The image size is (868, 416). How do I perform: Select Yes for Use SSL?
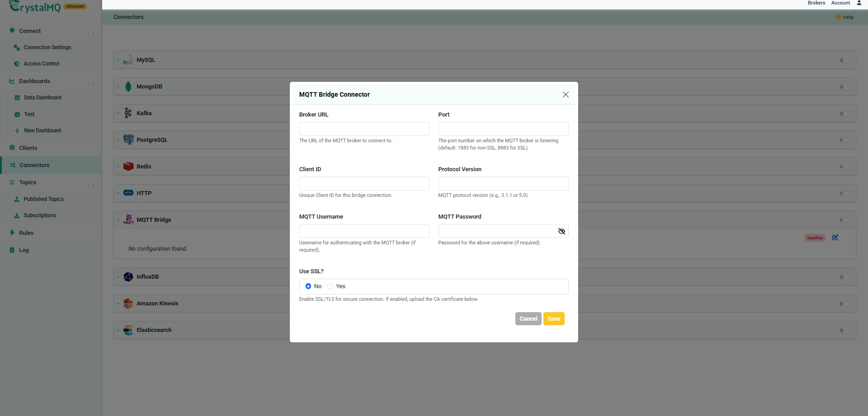coord(330,286)
